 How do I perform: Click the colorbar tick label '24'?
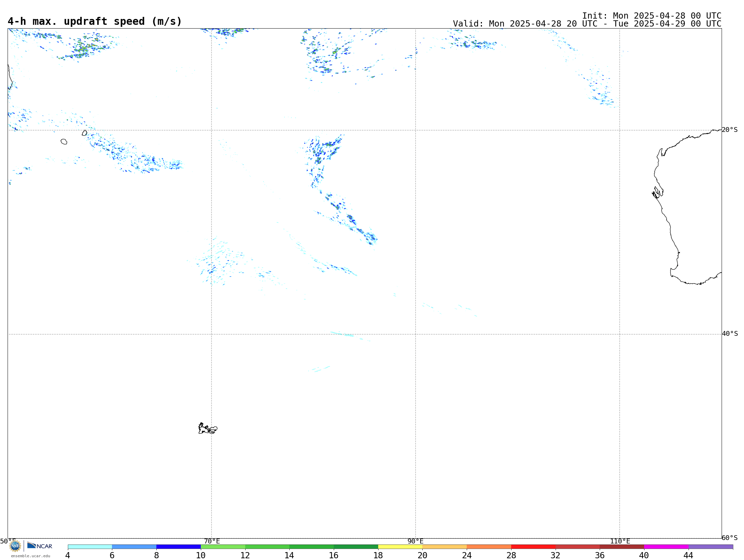pos(467,556)
